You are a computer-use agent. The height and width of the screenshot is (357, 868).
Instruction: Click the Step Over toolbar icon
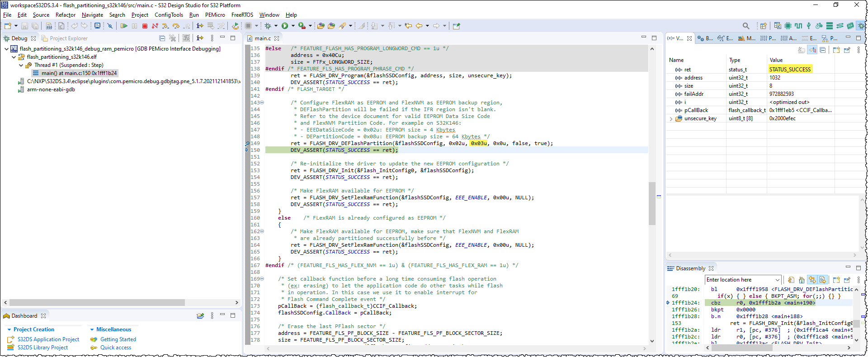pos(176,26)
